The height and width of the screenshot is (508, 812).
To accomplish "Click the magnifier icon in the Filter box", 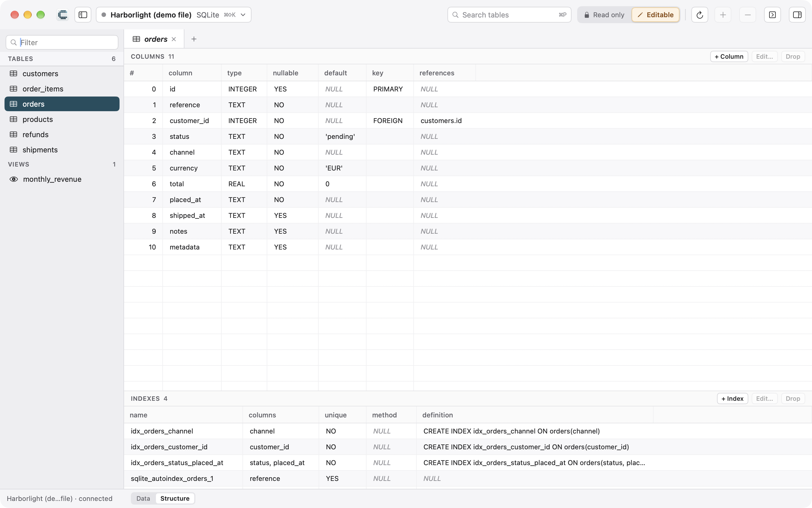I will click(x=14, y=42).
